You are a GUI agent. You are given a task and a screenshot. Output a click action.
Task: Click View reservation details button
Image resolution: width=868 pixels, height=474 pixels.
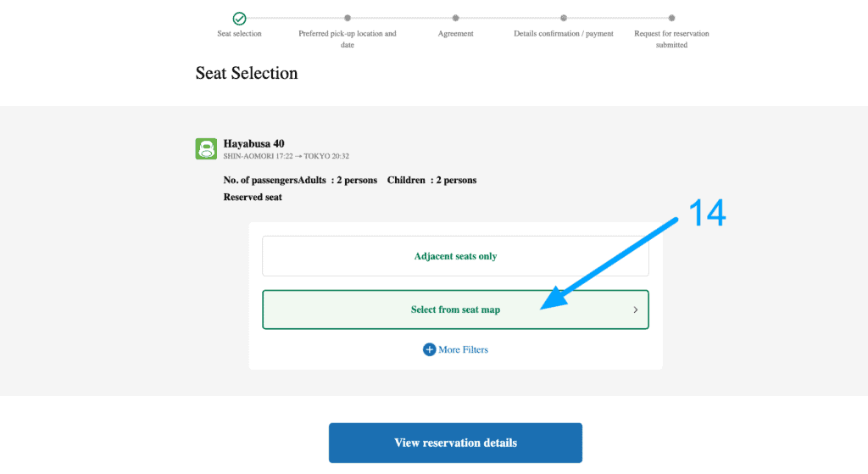pos(455,443)
